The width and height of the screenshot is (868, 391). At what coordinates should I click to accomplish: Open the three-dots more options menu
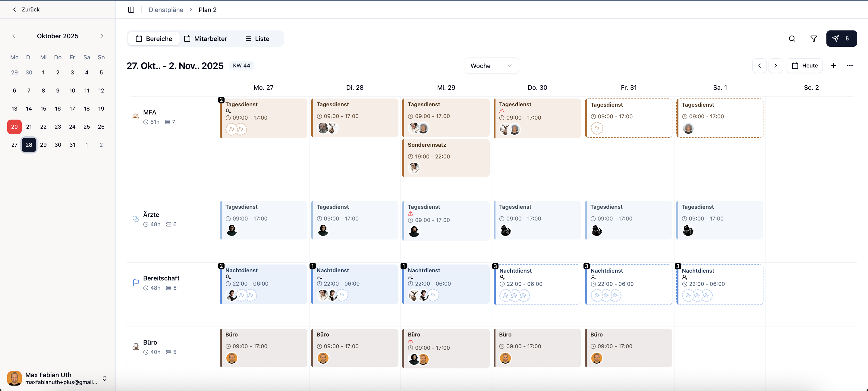coord(850,66)
